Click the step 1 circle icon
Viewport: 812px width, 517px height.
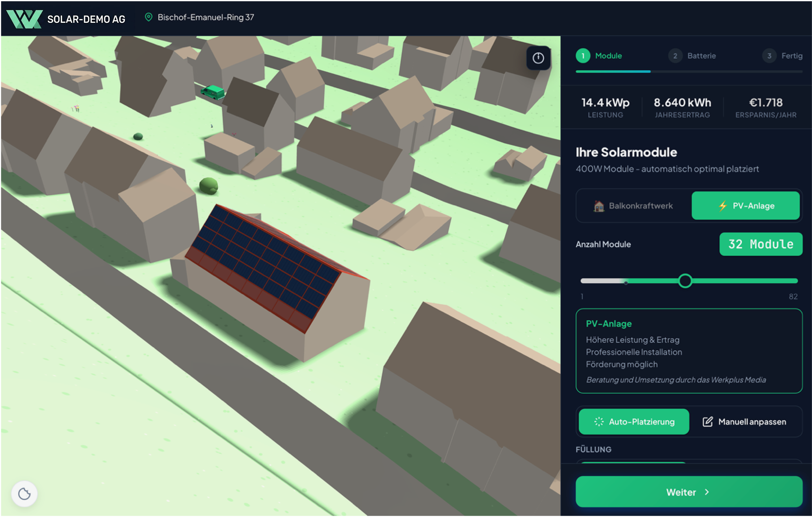583,56
